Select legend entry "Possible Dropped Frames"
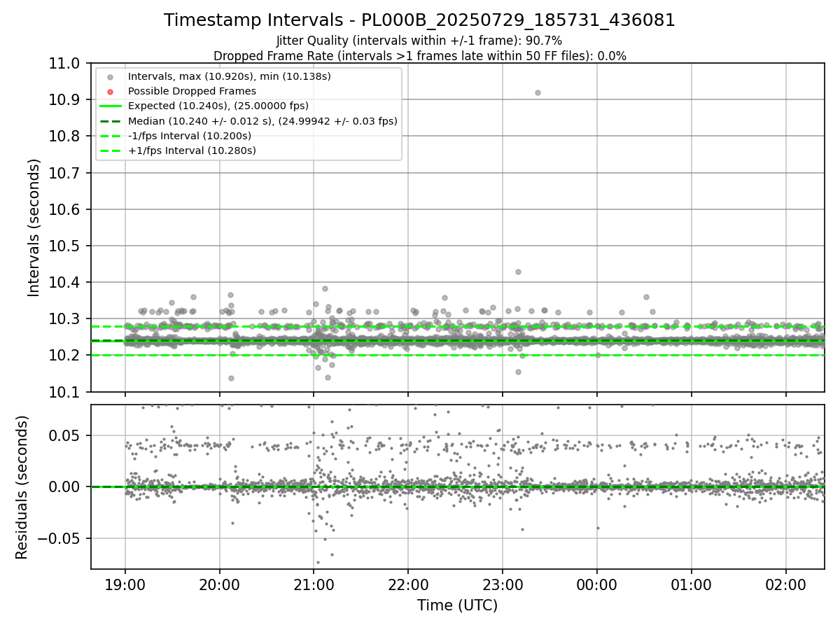The image size is (840, 630). tap(192, 91)
